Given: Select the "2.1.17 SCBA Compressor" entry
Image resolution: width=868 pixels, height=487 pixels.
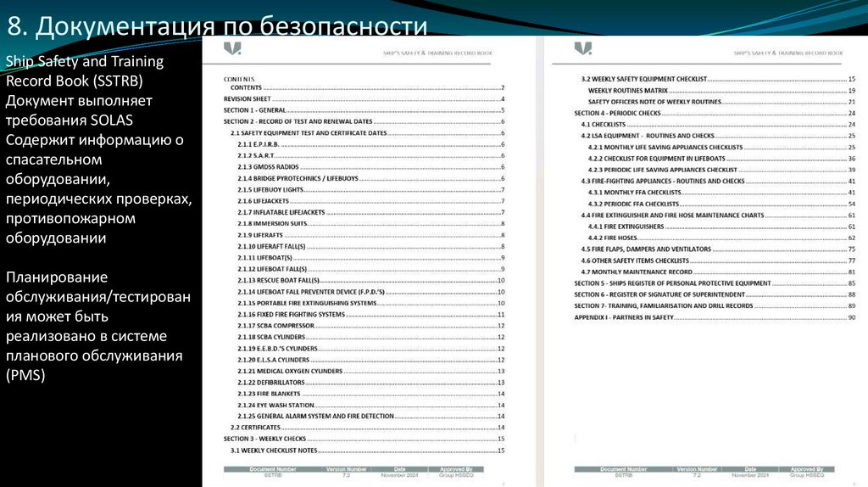Looking at the screenshot, I should click(x=371, y=326).
